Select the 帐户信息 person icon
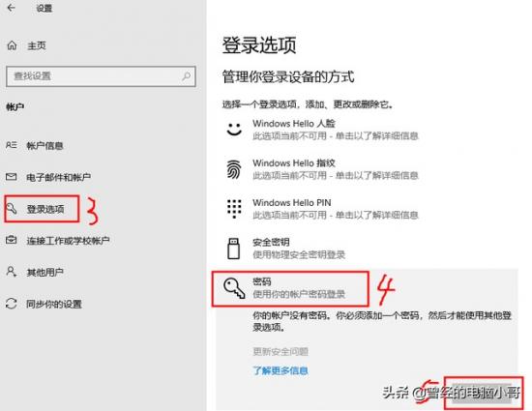 pyautogui.click(x=12, y=145)
